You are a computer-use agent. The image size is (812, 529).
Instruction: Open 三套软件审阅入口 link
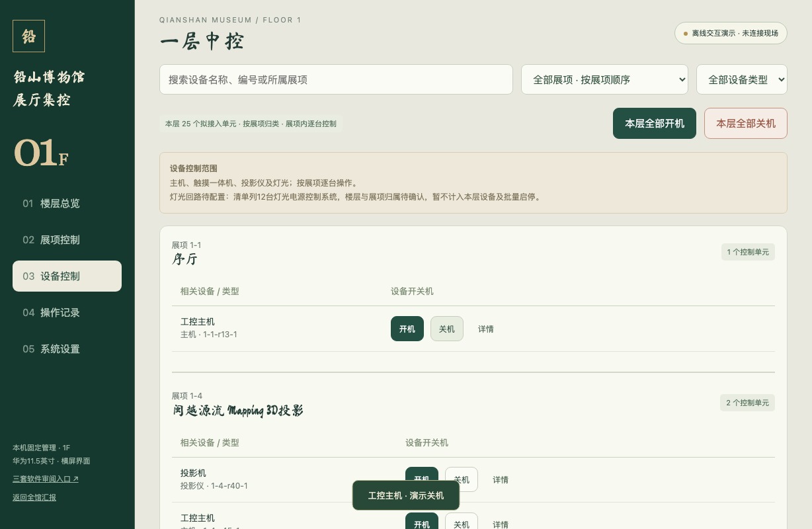[x=46, y=479]
